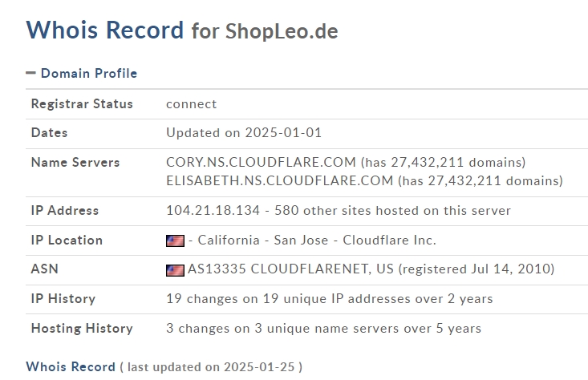
Task: Click the Updated on 2025-01-01 date
Action: pyautogui.click(x=244, y=132)
